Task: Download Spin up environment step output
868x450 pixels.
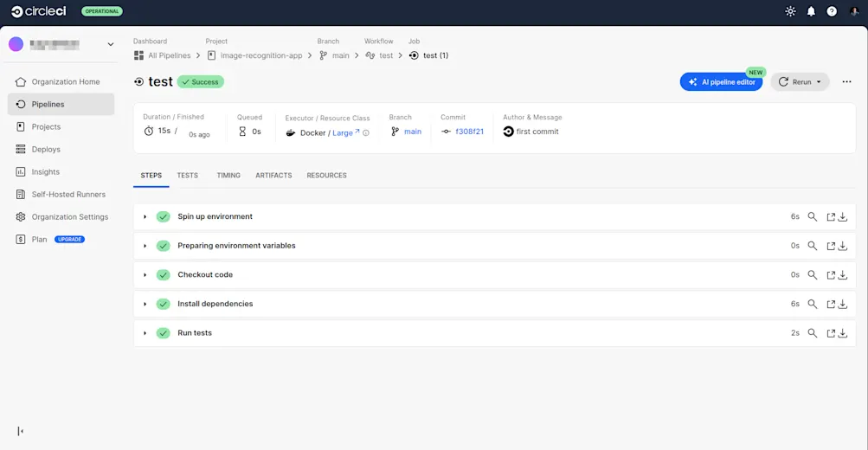Action: (x=843, y=217)
